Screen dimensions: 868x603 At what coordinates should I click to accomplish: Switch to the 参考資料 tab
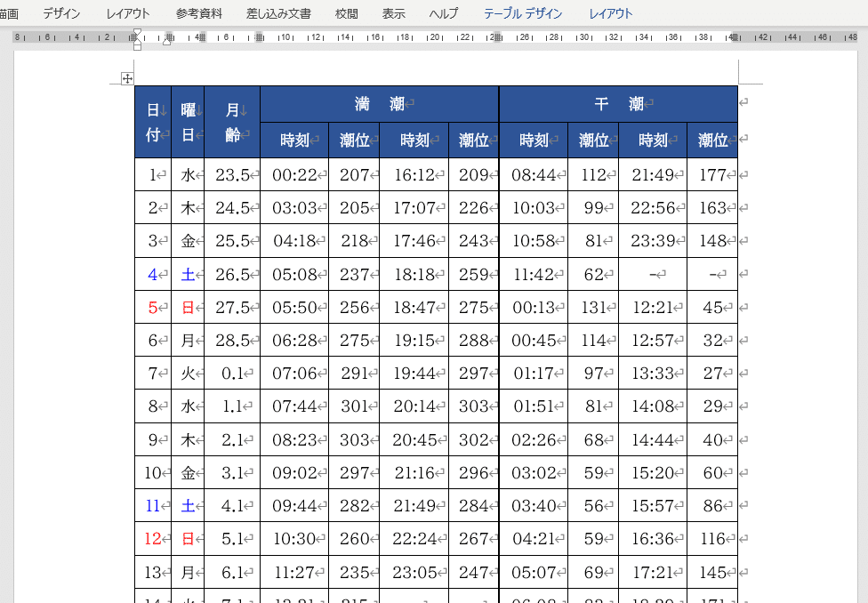pos(198,13)
